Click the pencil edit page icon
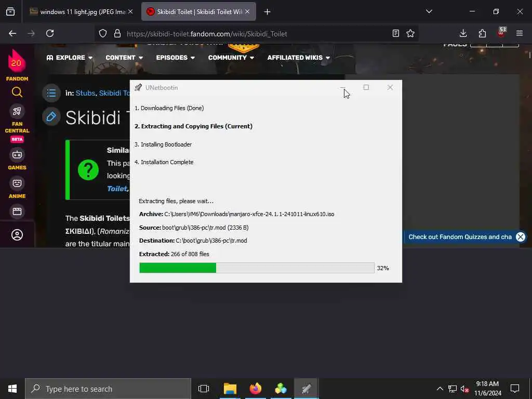Image resolution: width=532 pixels, height=399 pixels. pyautogui.click(x=51, y=117)
